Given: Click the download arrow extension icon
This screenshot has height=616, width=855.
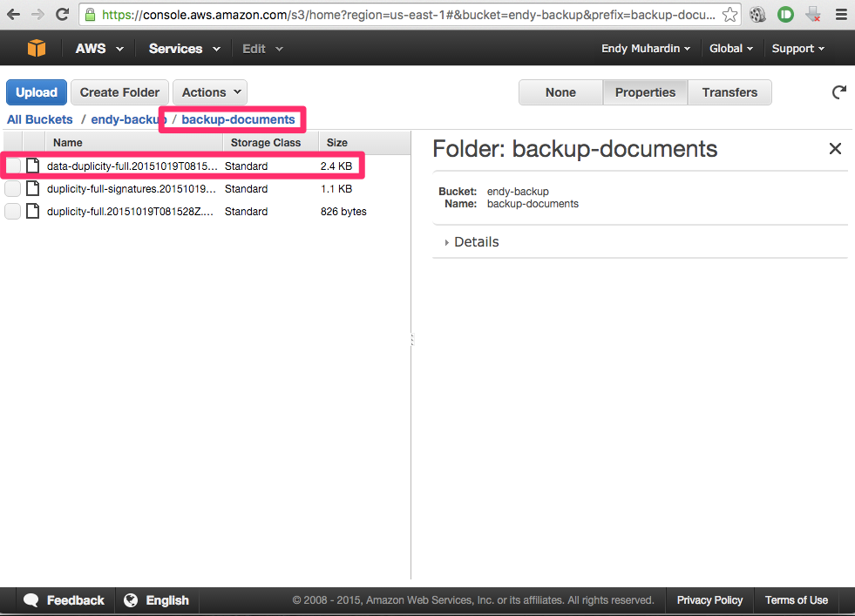Looking at the screenshot, I should point(813,15).
